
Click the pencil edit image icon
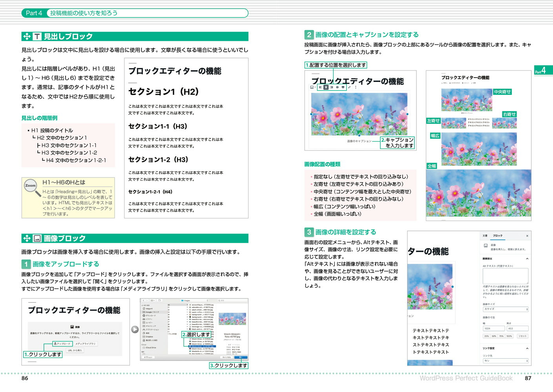coord(349,87)
